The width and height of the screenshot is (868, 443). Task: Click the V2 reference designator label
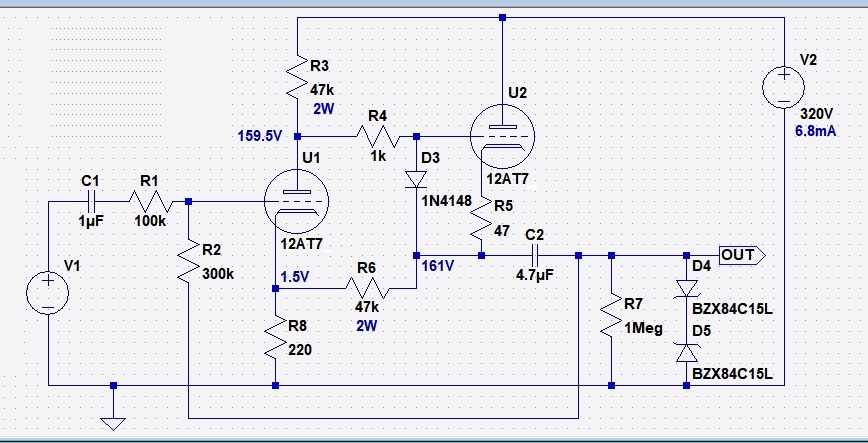tap(809, 60)
